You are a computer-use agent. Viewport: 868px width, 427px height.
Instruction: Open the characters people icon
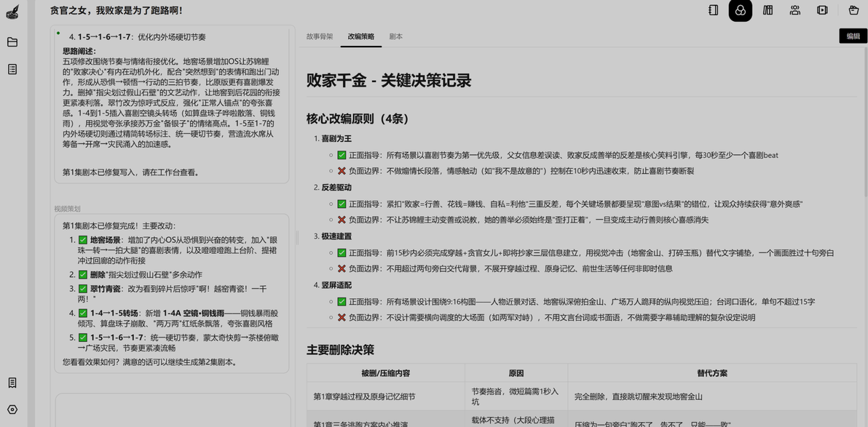coord(795,10)
